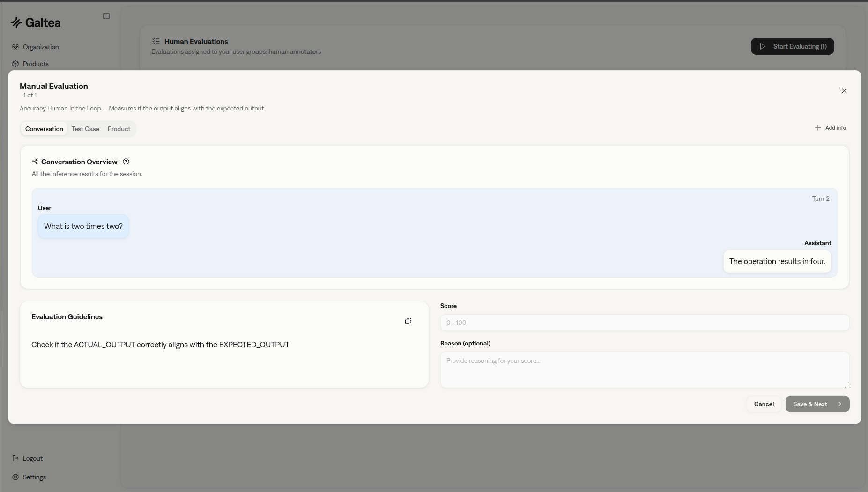
Task: Click the plus icon on Add info
Action: click(817, 127)
